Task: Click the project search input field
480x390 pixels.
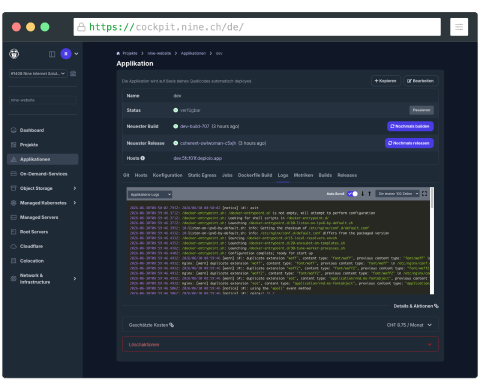Action: click(43, 100)
